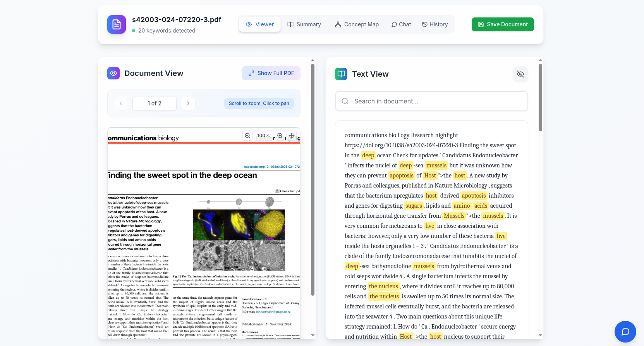Click the Save Document button
The height and width of the screenshot is (346, 644).
click(503, 24)
